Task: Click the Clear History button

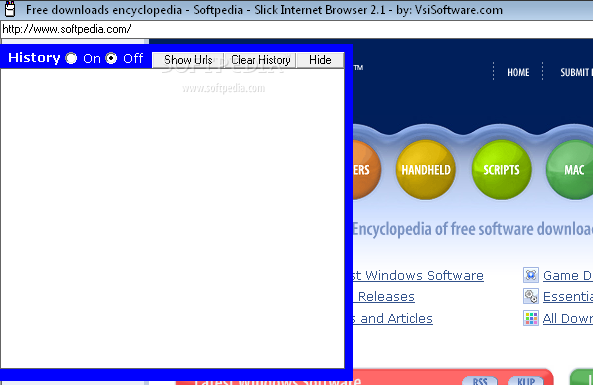Action: tap(261, 60)
